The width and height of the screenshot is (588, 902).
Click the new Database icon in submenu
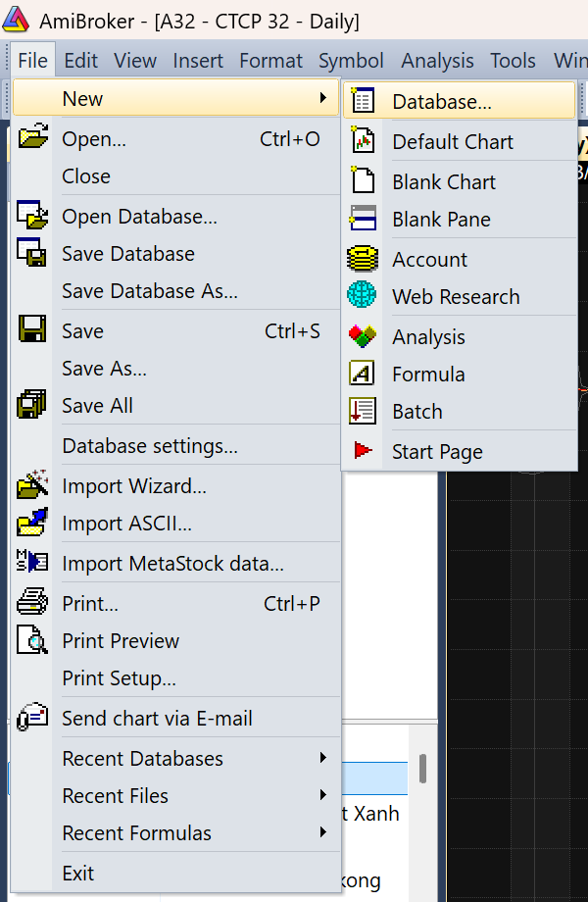point(363,100)
